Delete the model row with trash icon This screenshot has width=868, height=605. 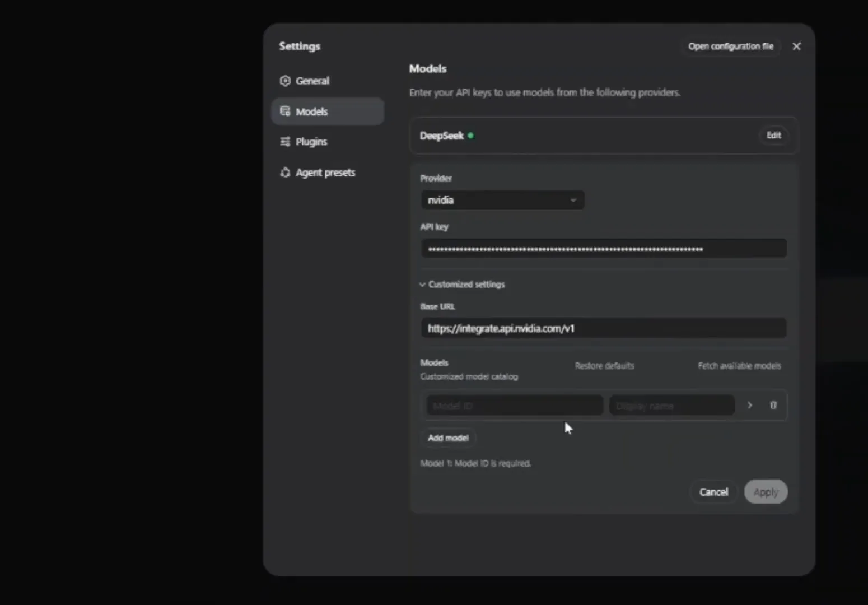773,405
